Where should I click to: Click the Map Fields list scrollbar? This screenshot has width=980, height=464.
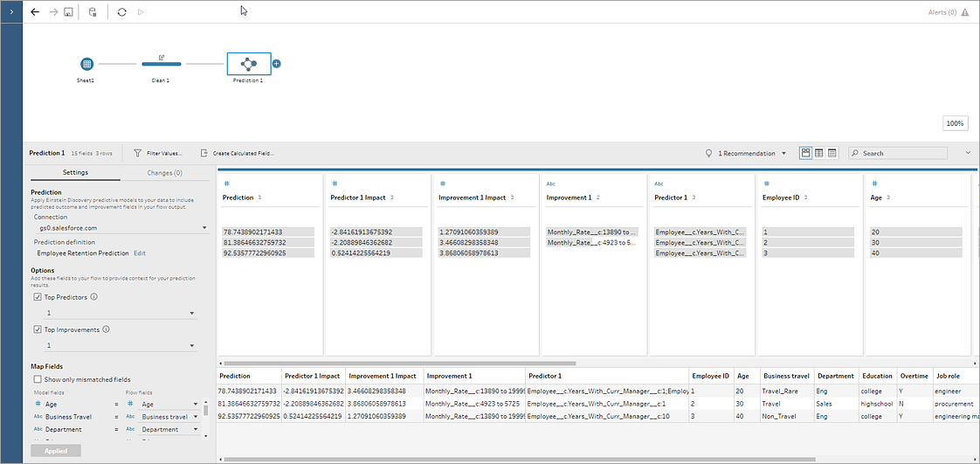tap(205, 411)
